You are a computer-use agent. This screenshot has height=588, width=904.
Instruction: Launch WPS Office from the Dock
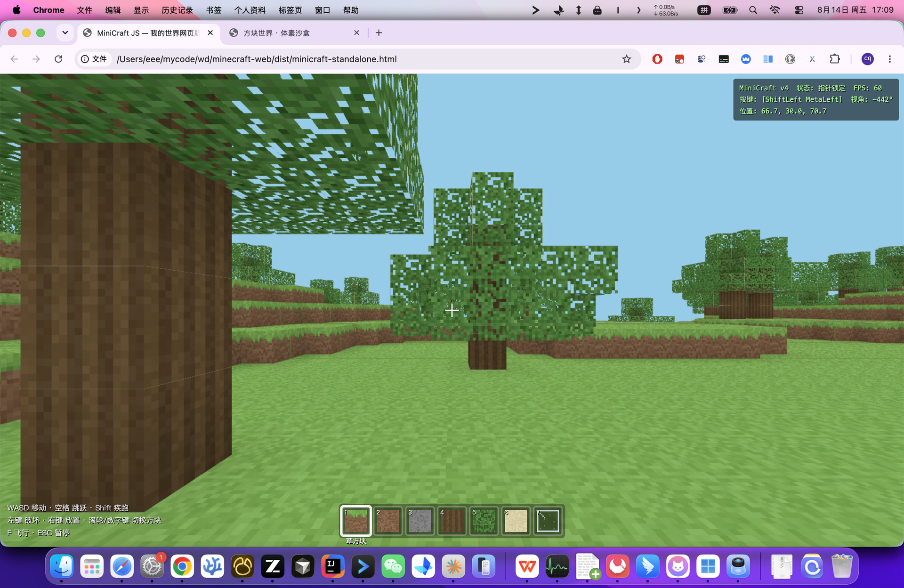527,566
